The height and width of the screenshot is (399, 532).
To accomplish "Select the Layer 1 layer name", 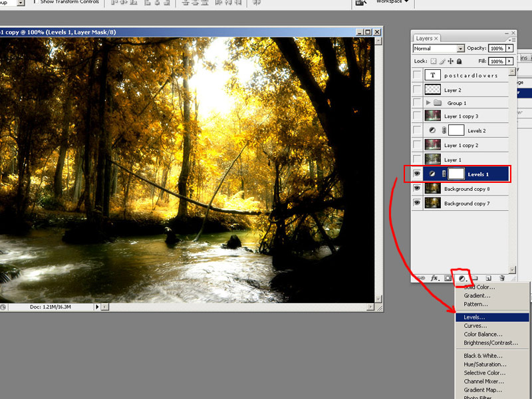I will [453, 160].
